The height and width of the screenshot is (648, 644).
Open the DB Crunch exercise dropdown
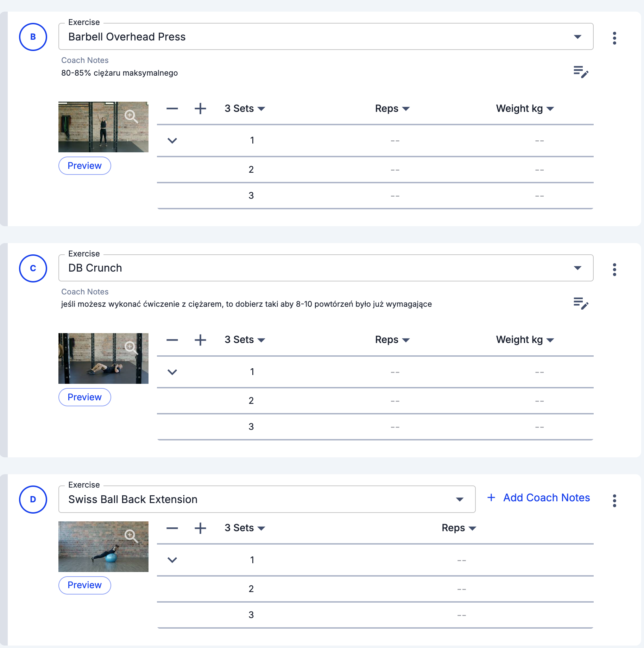tap(577, 268)
